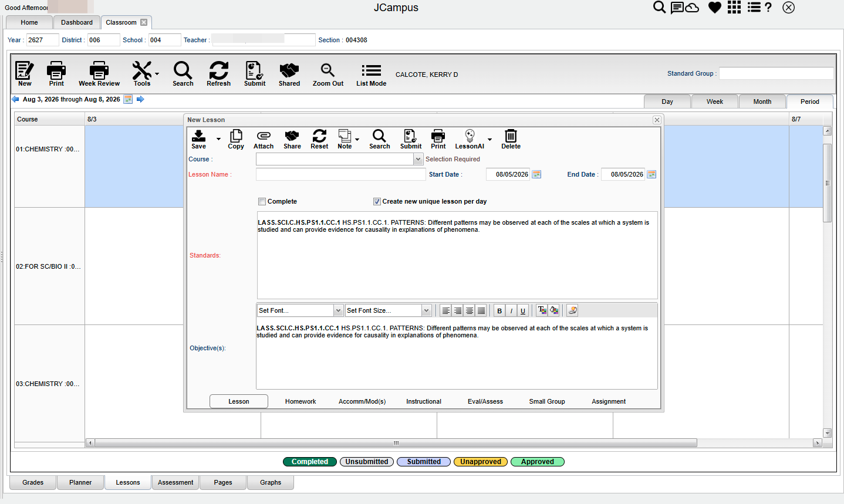Image resolution: width=844 pixels, height=504 pixels.
Task: Select the Week view tab
Action: click(715, 102)
